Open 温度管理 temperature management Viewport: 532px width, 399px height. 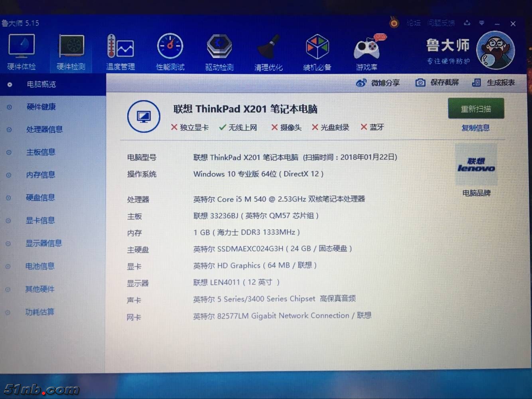(120, 52)
